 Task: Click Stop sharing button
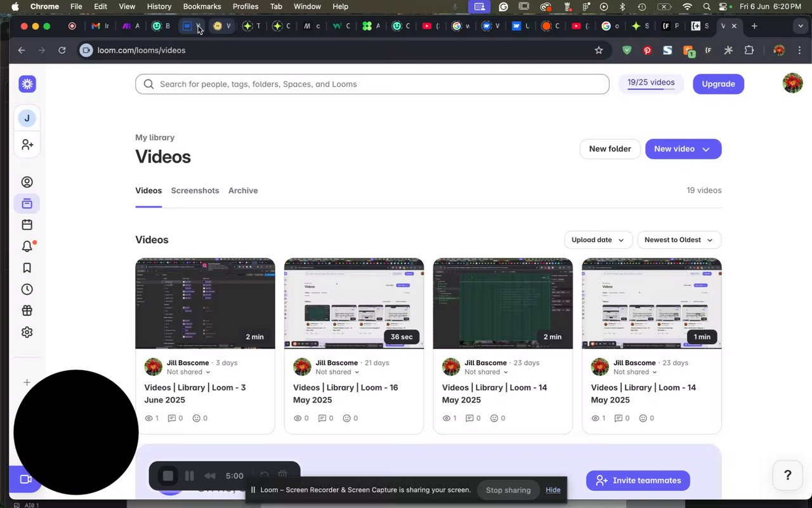pyautogui.click(x=508, y=490)
